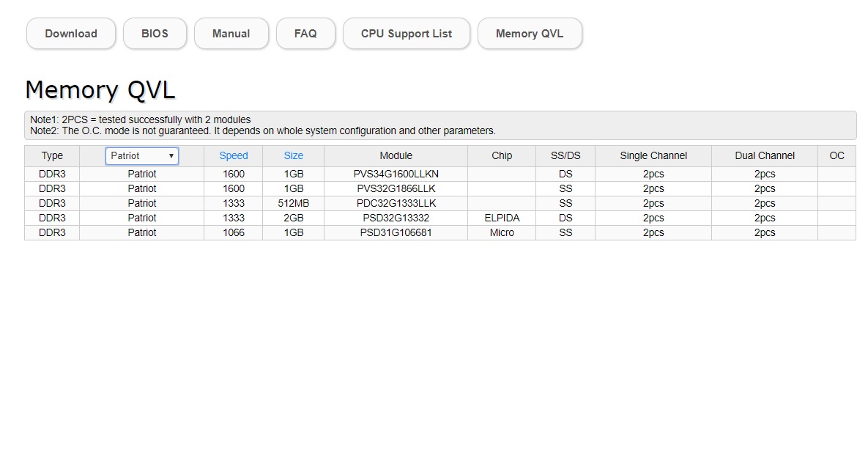Click the Note2 O.C. mode text line
Image resolution: width=868 pixels, height=475 pixels.
[262, 130]
